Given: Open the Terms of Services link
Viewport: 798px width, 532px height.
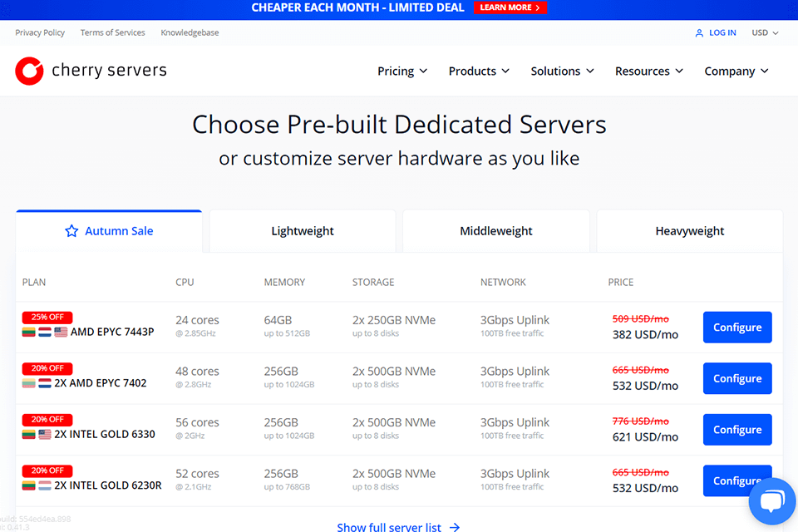Looking at the screenshot, I should coord(112,32).
